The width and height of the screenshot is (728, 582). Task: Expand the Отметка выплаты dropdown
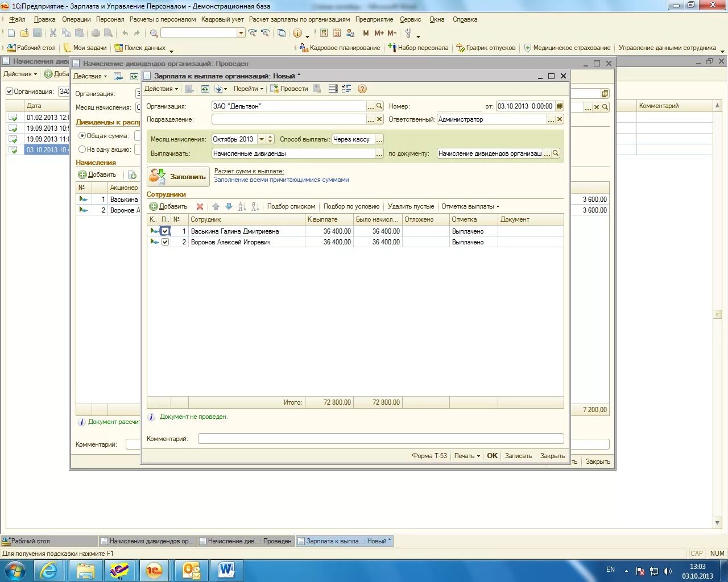(470, 206)
